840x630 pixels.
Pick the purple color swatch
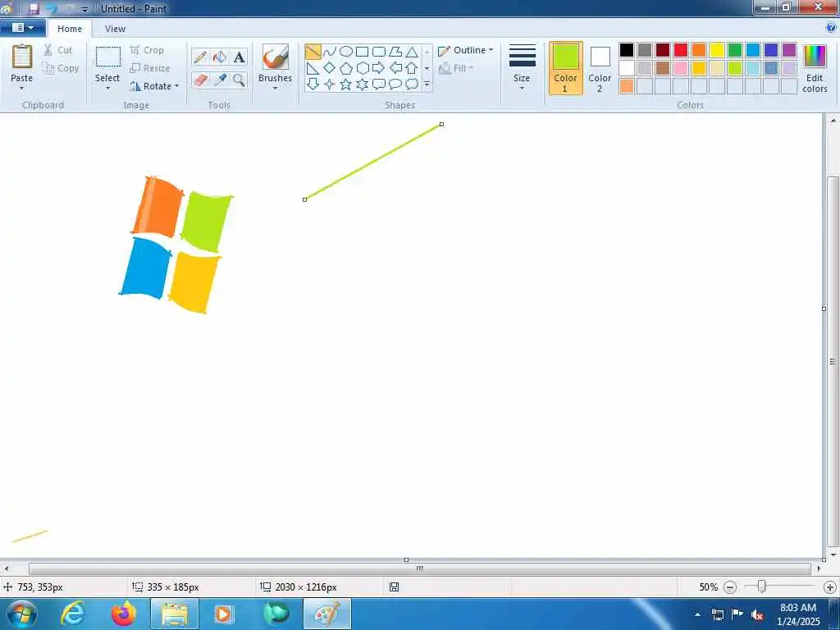[789, 50]
